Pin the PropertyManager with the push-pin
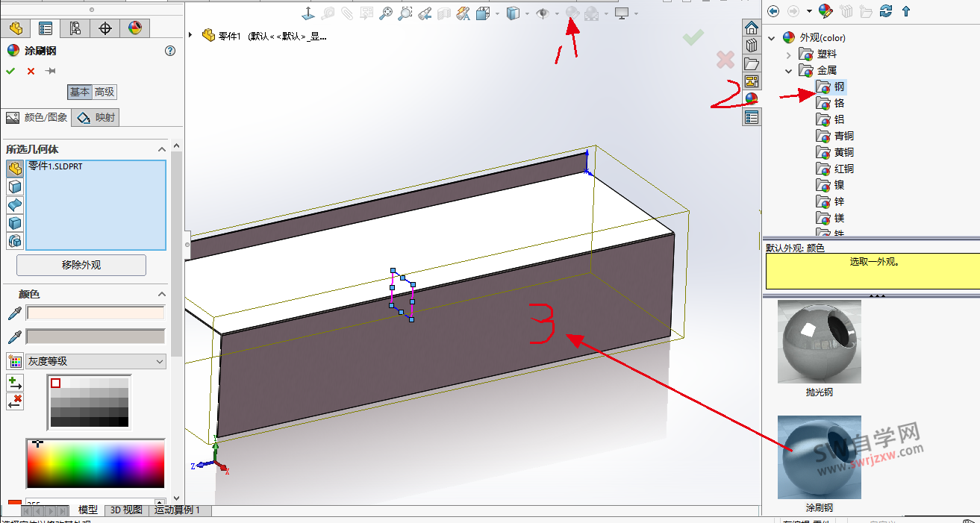The height and width of the screenshot is (523, 980). 50,71
